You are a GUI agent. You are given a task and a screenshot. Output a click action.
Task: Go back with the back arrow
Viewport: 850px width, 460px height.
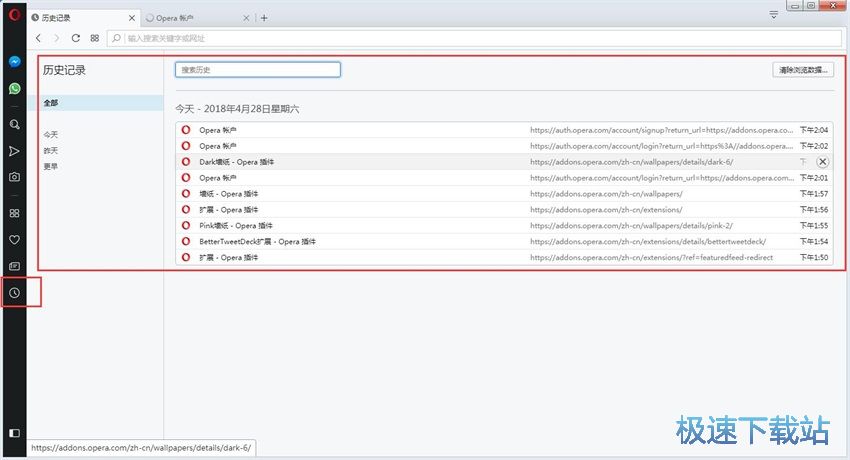[38, 38]
